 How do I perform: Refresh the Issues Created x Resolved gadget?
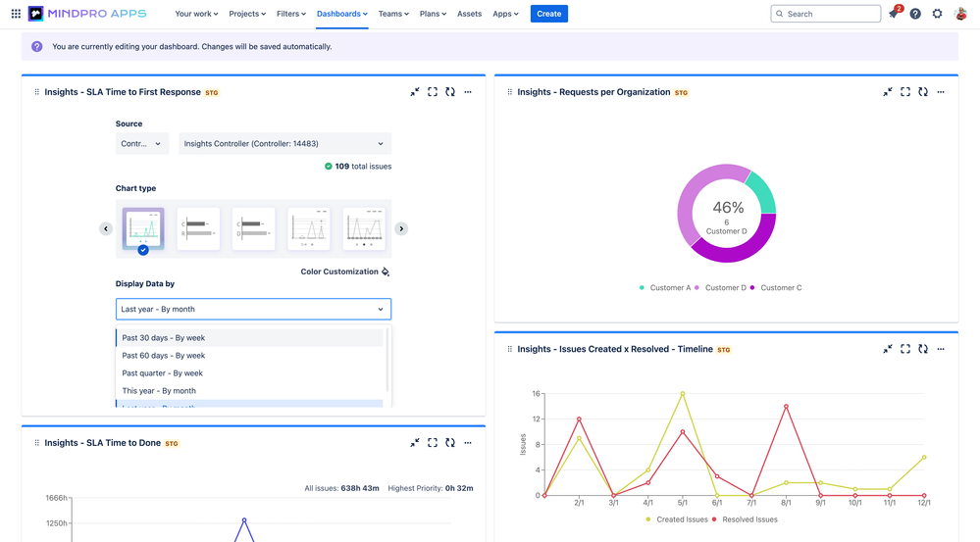[x=923, y=349]
